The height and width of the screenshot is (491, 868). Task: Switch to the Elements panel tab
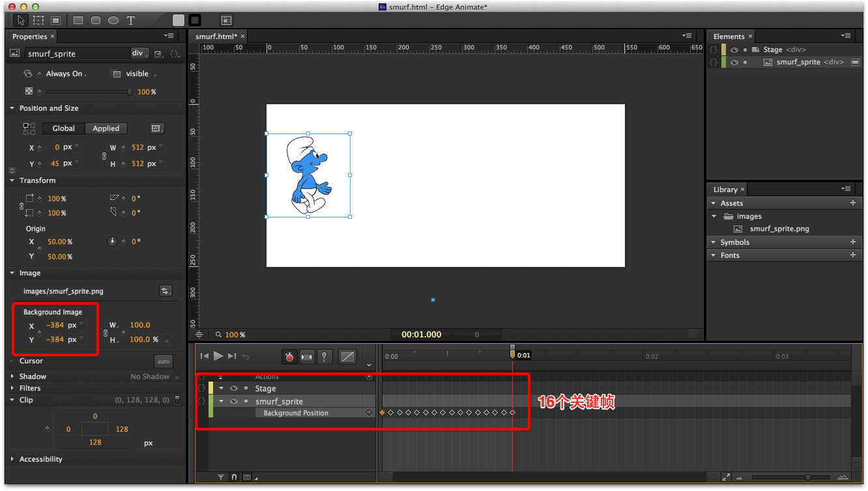729,36
